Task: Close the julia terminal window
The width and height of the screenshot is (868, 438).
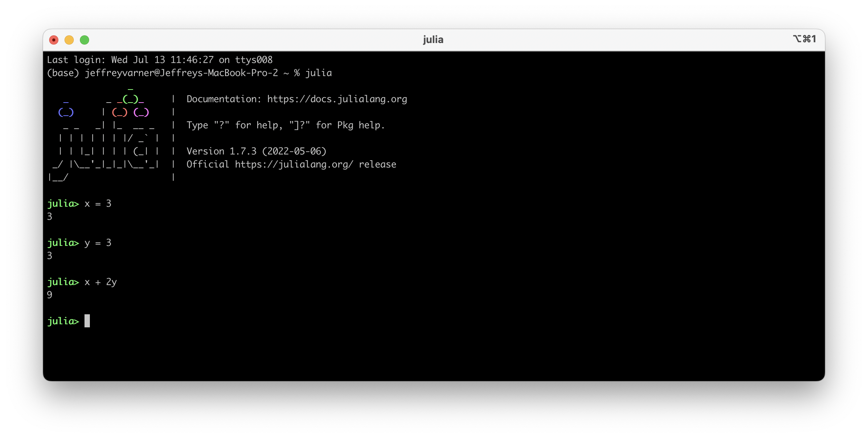Action: [x=54, y=40]
